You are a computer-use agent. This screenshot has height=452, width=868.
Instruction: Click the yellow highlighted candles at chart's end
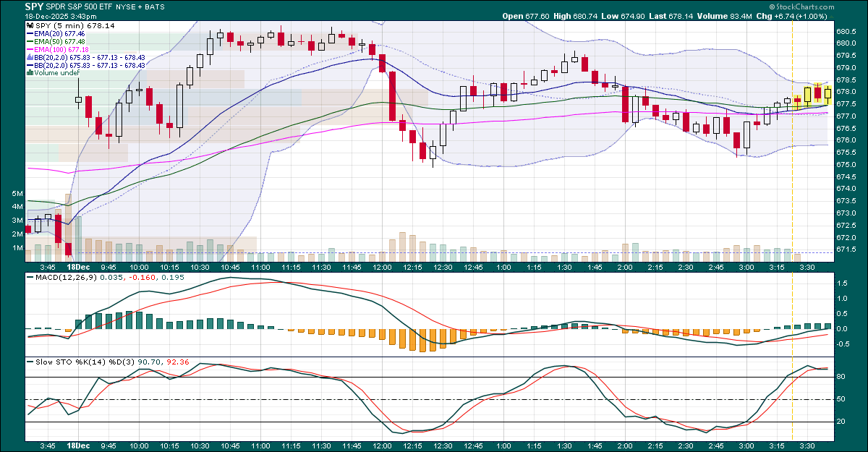[x=812, y=95]
